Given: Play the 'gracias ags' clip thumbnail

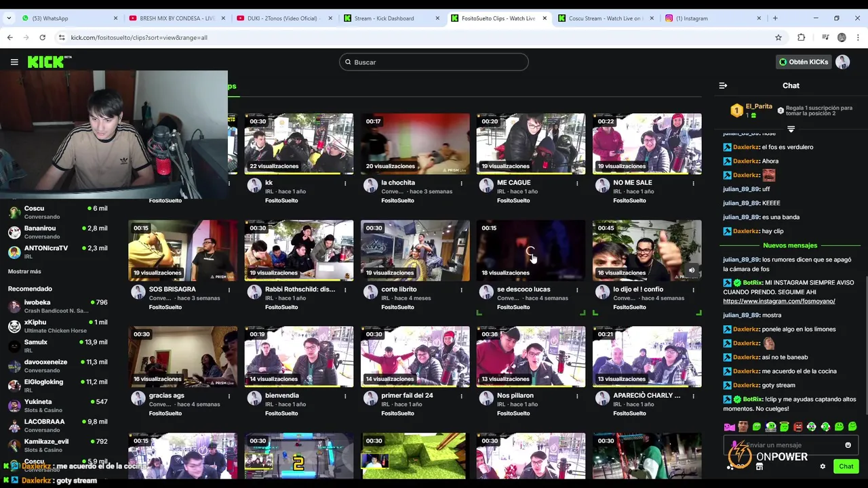Looking at the screenshot, I should 183,357.
